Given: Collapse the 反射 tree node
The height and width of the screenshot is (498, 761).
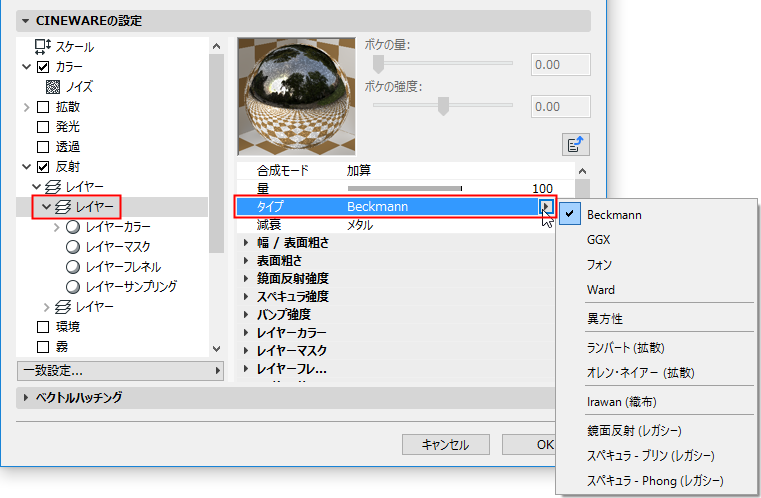Looking at the screenshot, I should [x=27, y=167].
